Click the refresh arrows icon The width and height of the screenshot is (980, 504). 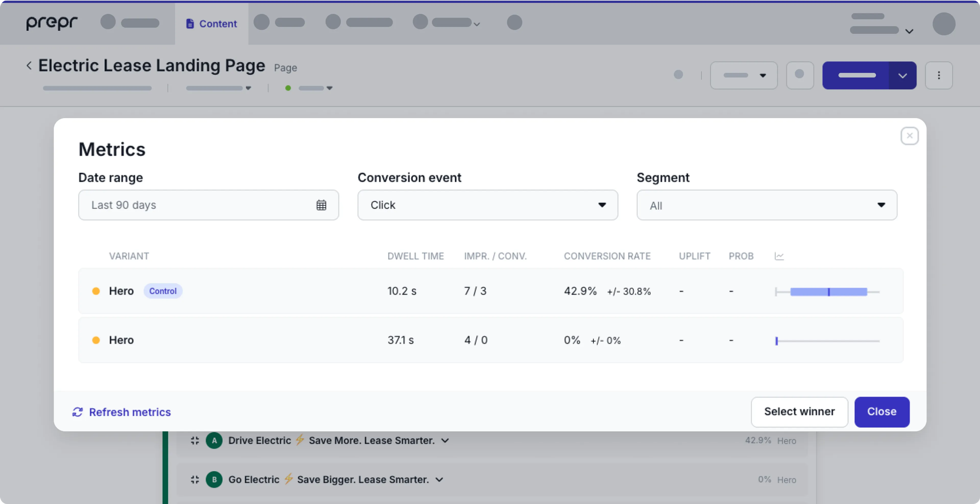(78, 412)
